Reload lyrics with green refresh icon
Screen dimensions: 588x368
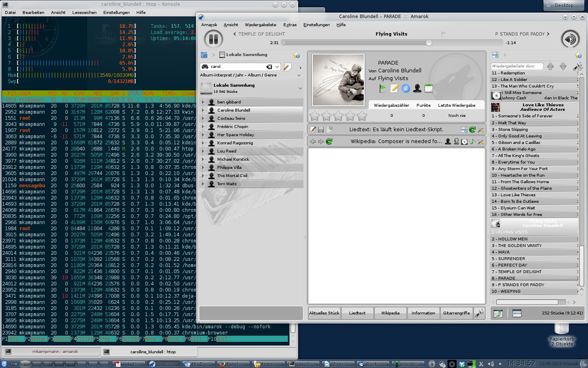click(x=472, y=130)
